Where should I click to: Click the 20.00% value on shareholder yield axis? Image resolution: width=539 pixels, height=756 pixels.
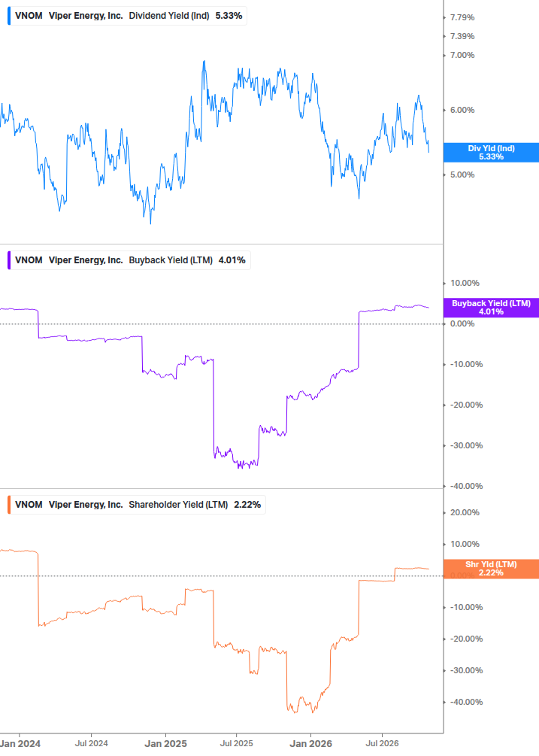click(x=465, y=512)
